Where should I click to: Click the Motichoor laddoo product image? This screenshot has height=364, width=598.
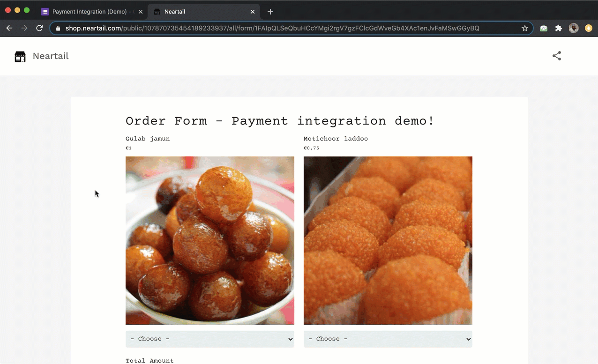388,240
